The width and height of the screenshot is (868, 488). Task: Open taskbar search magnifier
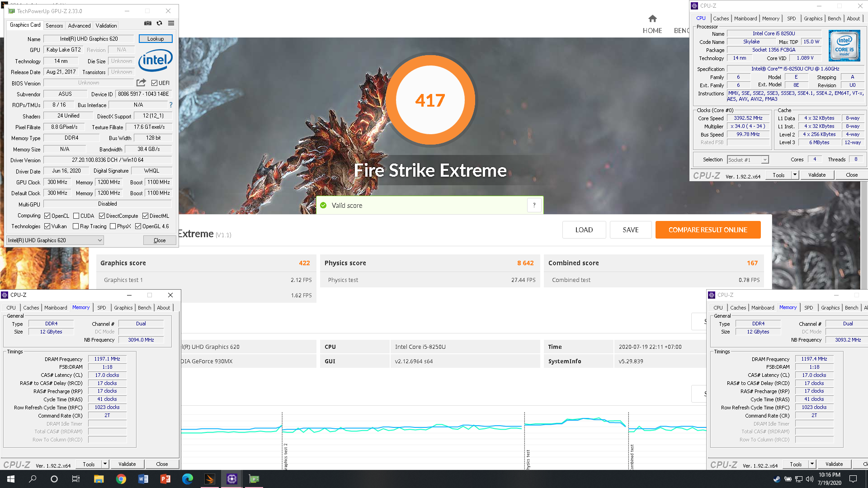point(33,479)
